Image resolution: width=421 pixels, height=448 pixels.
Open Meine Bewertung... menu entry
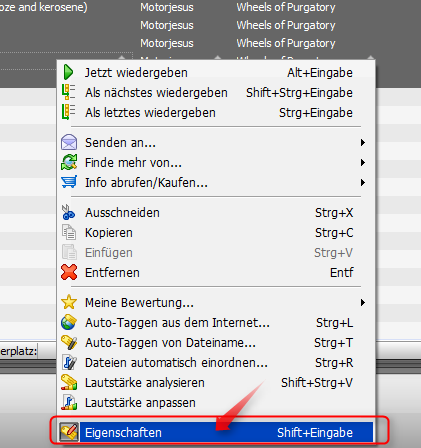(x=216, y=302)
